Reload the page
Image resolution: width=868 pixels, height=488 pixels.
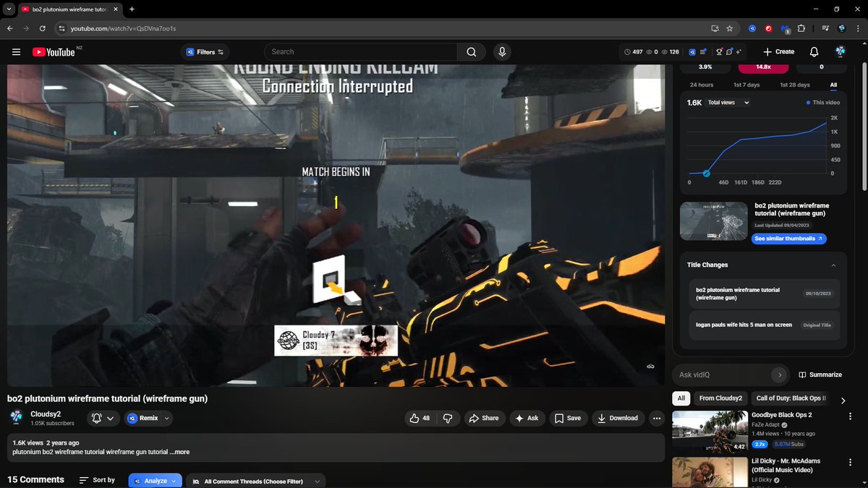pos(43,28)
